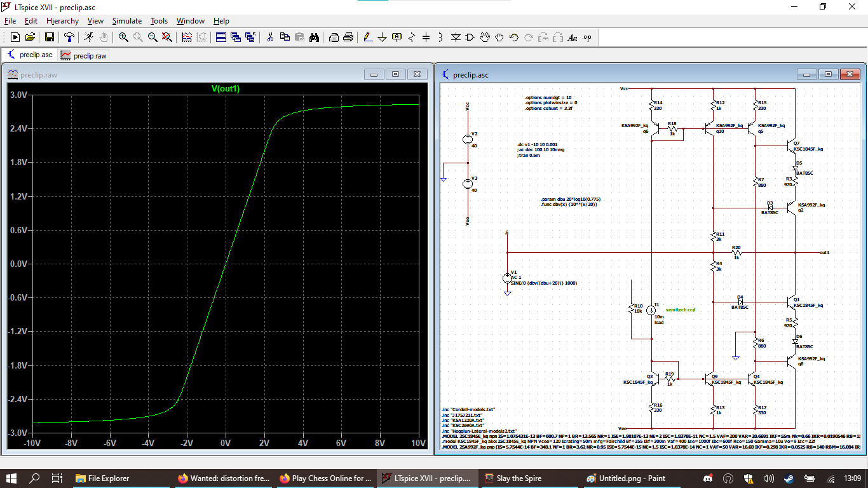The height and width of the screenshot is (488, 868).
Task: Select the Drag hand tool
Action: tap(499, 37)
